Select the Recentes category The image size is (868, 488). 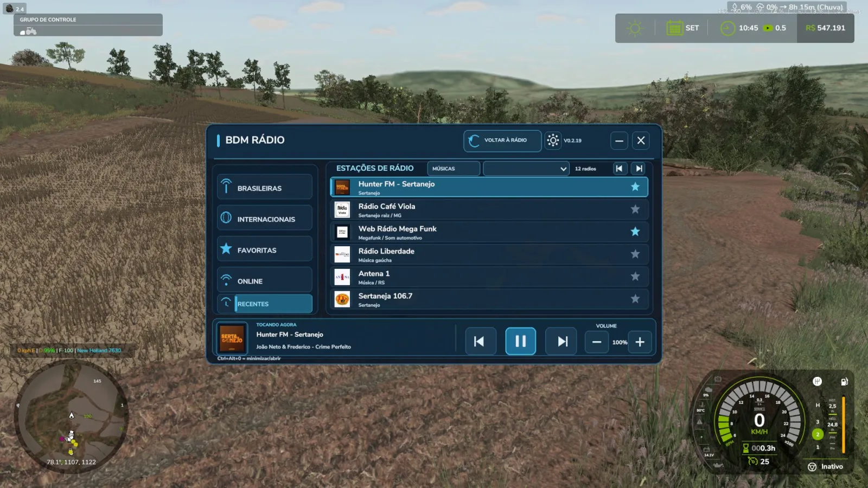(x=265, y=303)
